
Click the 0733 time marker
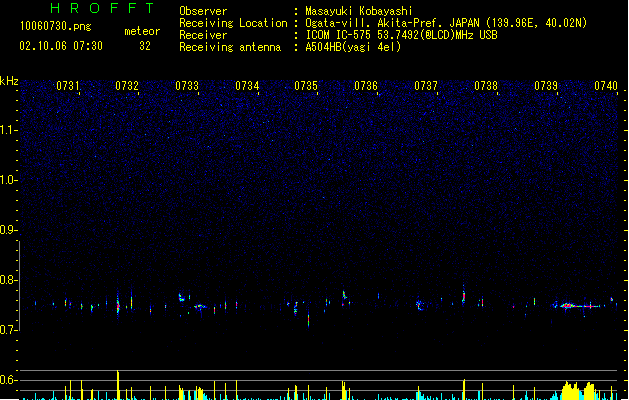tap(187, 86)
